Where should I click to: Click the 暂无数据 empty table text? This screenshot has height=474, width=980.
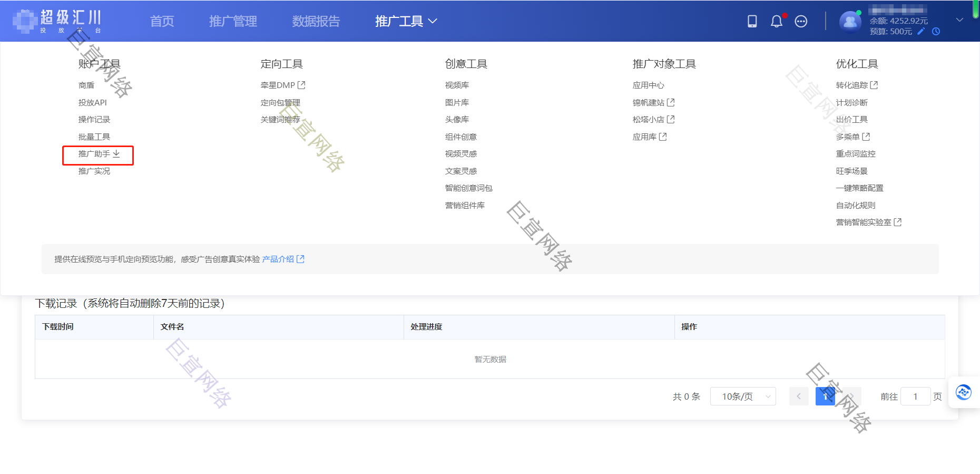[490, 359]
